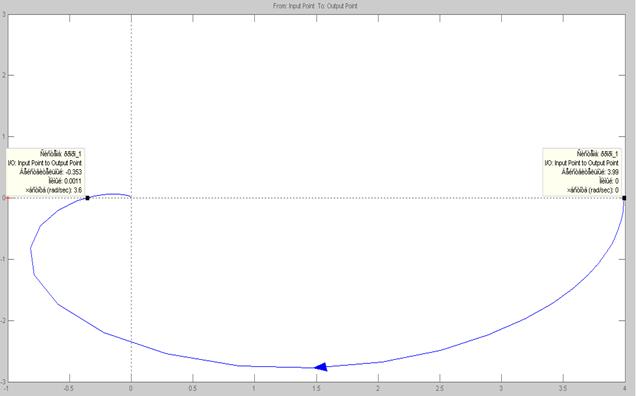This screenshot has height=396, width=636.
Task: Click the x-axis tick label 3.5
Action: (x=563, y=388)
